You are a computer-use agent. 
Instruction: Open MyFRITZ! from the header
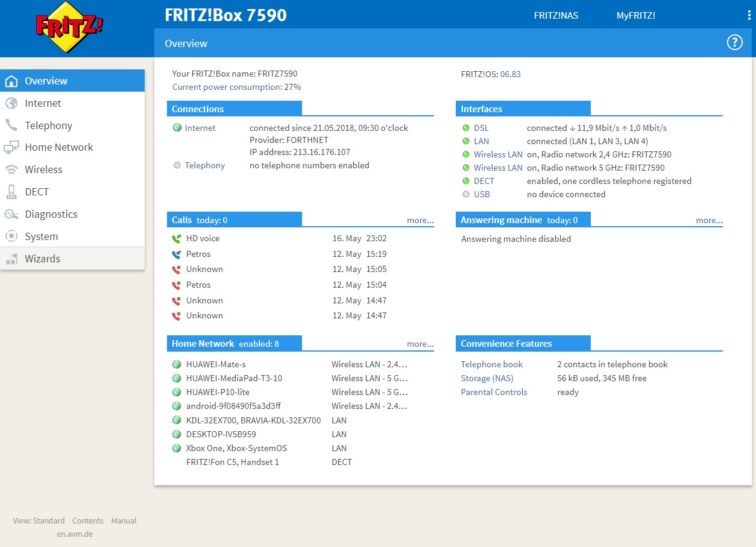point(635,16)
